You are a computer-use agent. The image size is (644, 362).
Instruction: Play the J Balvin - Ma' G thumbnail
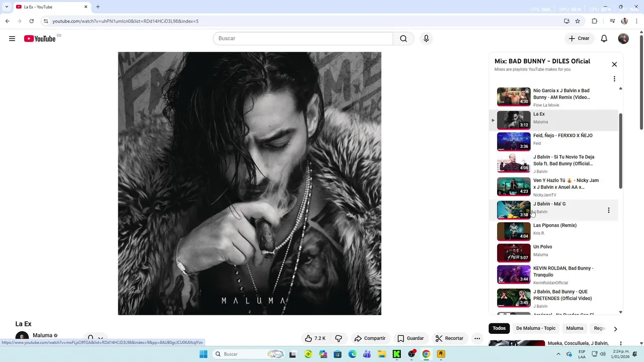tap(514, 210)
